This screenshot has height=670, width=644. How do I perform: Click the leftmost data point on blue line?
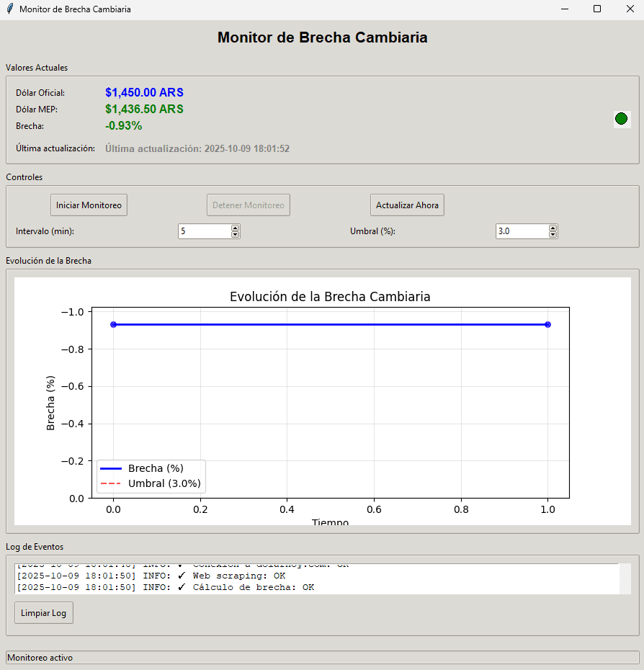(114, 325)
